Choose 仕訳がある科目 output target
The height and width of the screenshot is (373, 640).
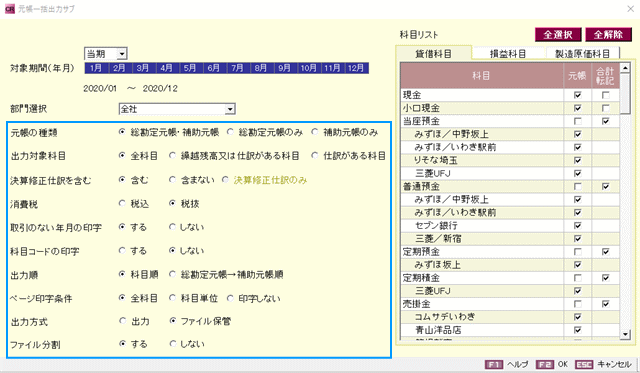click(x=315, y=155)
